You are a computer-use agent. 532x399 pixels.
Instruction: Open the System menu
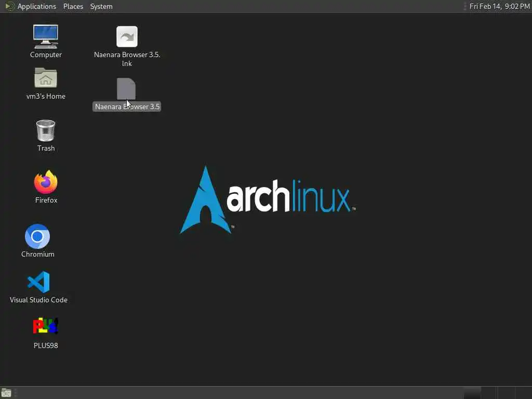[x=101, y=6]
